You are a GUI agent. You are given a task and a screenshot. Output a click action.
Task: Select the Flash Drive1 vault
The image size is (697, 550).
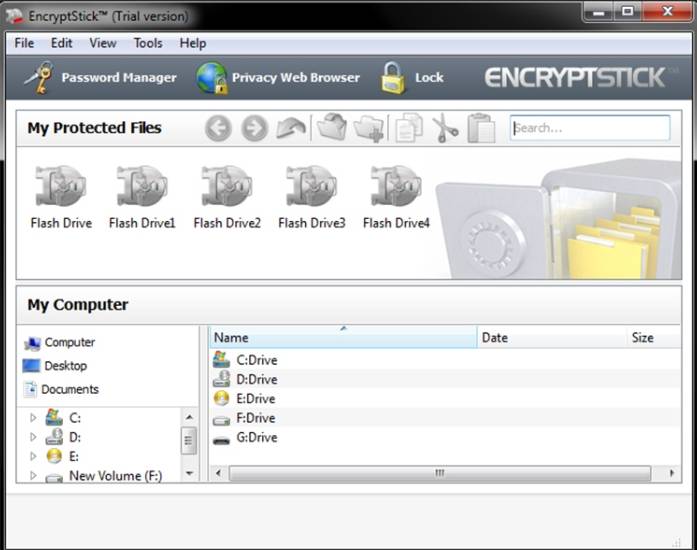point(142,197)
